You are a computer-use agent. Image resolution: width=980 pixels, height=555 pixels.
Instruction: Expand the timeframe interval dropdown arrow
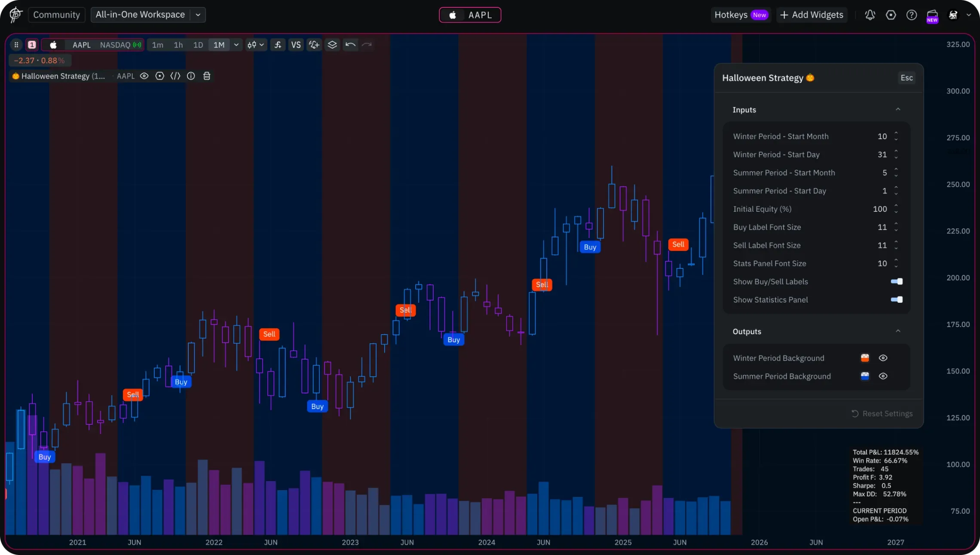(236, 45)
